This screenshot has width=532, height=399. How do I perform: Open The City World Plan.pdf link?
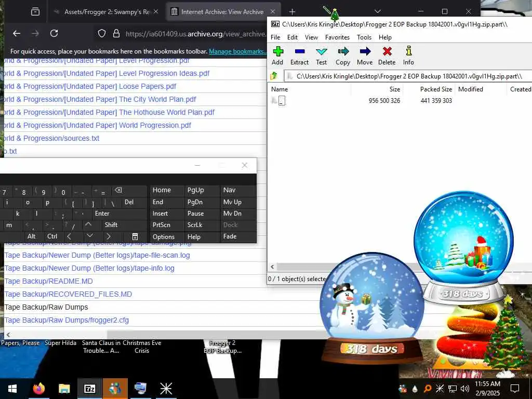(100, 99)
